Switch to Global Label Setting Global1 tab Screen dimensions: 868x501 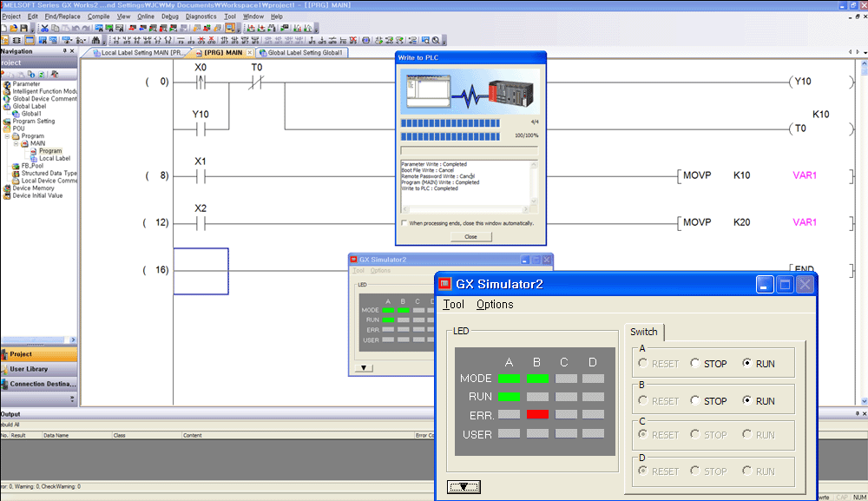(x=302, y=53)
